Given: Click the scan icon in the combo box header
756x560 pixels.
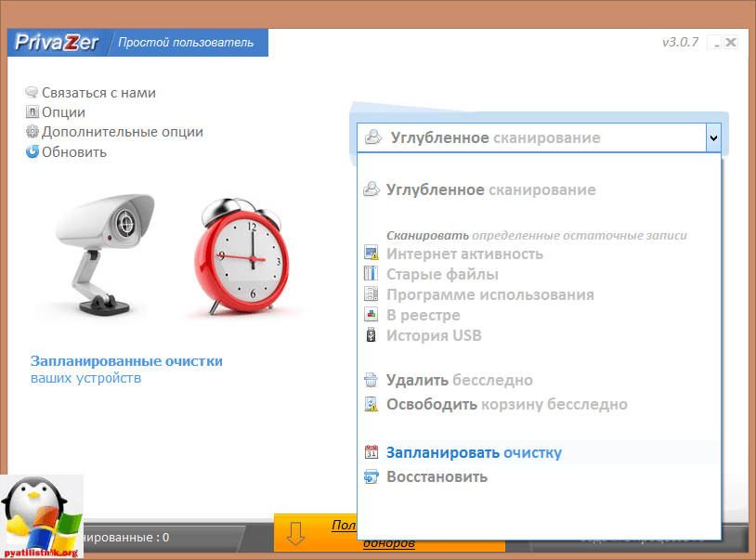Looking at the screenshot, I should (x=372, y=137).
